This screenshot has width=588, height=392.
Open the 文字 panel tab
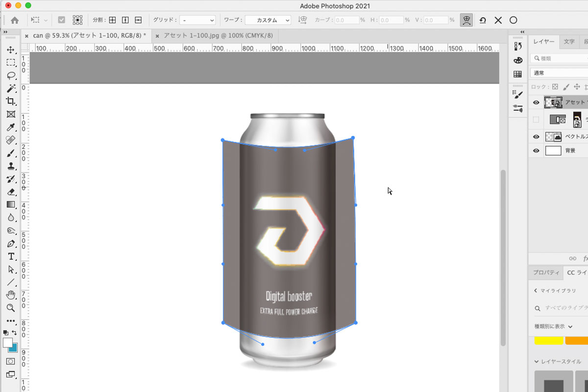pyautogui.click(x=569, y=42)
